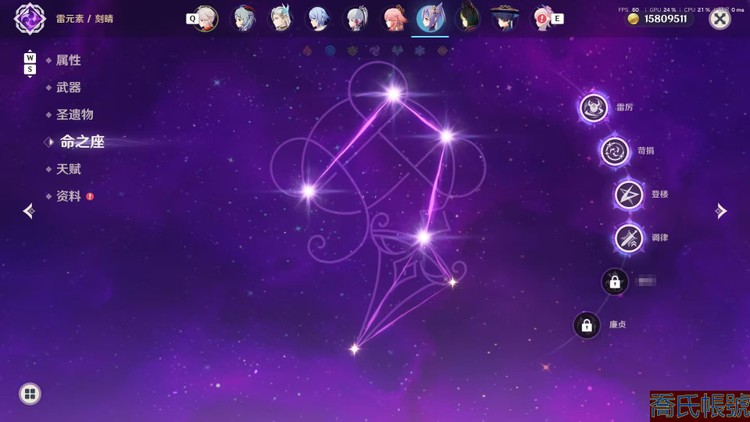Click the E next-character key hint
This screenshot has width=750, height=422.
coord(557,19)
